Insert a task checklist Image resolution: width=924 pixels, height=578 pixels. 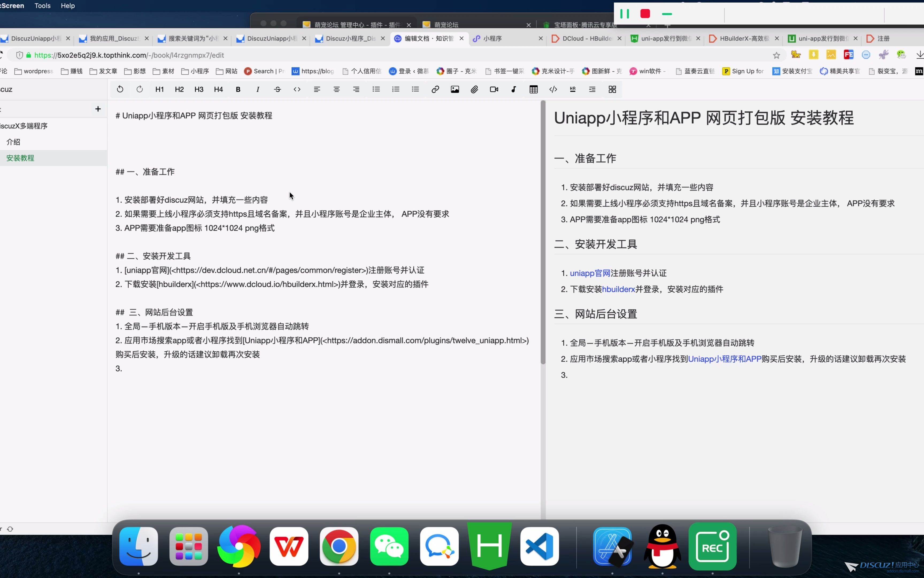[x=415, y=89]
